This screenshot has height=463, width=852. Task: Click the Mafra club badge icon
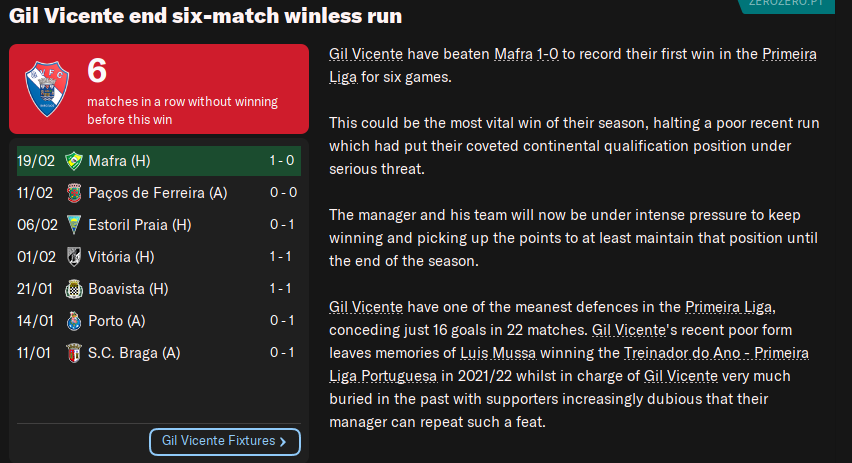(72, 161)
